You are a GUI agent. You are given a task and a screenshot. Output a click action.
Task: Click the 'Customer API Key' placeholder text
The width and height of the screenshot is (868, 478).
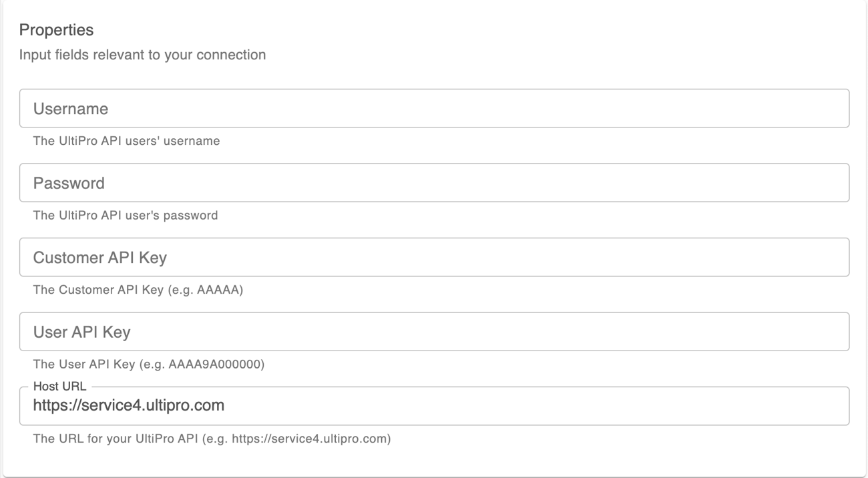point(99,258)
